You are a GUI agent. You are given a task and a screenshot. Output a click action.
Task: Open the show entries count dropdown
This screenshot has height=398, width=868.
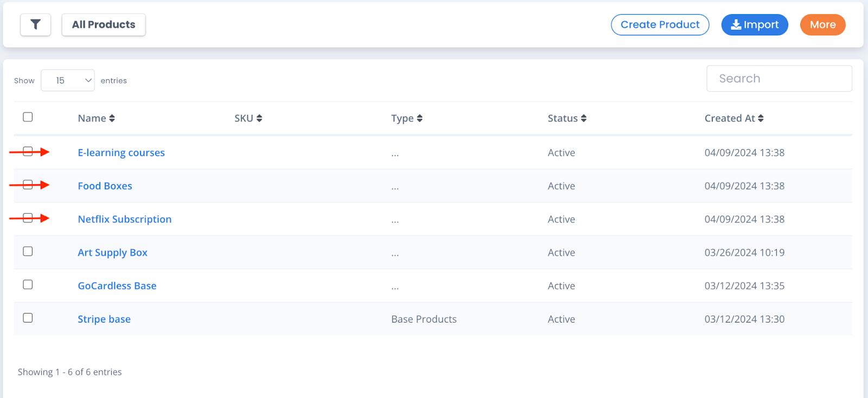pyautogui.click(x=68, y=80)
